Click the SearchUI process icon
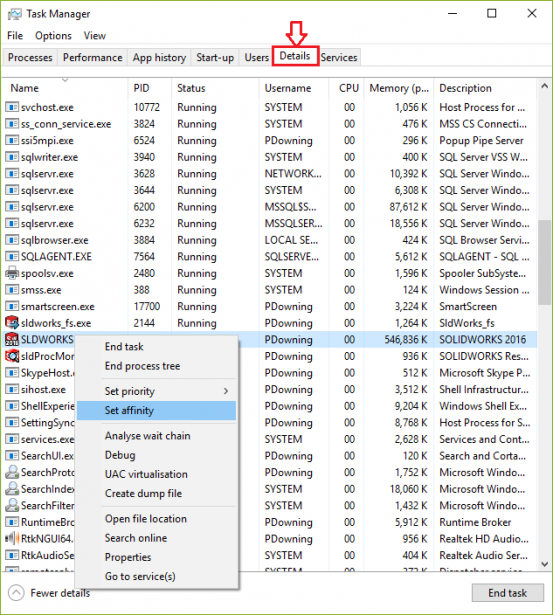 12,455
